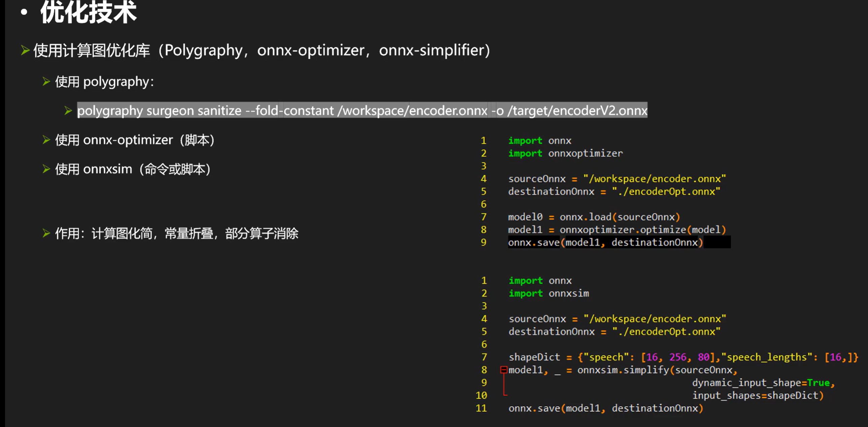Click the green arrow bullet before 使用计算图优化库
This screenshot has height=427, width=868.
pos(25,51)
